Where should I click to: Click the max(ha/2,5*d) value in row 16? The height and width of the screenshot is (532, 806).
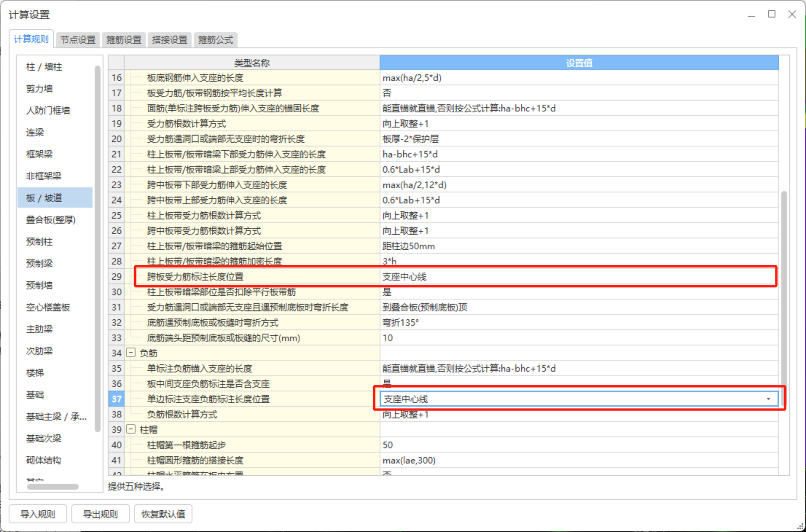[x=579, y=78]
